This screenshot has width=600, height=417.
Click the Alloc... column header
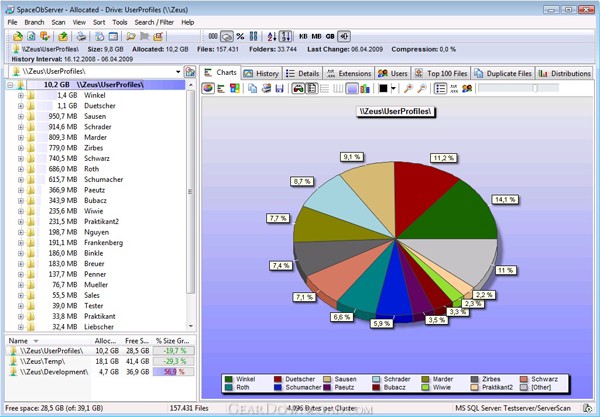click(106, 341)
